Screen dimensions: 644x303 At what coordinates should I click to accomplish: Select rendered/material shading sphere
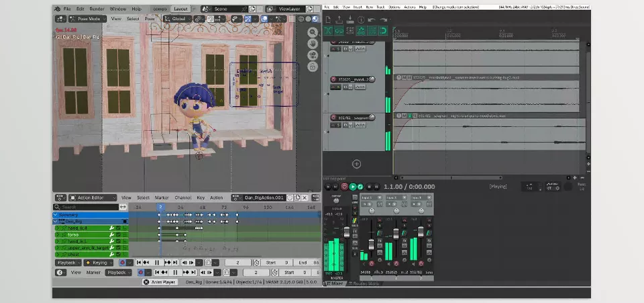(315, 19)
